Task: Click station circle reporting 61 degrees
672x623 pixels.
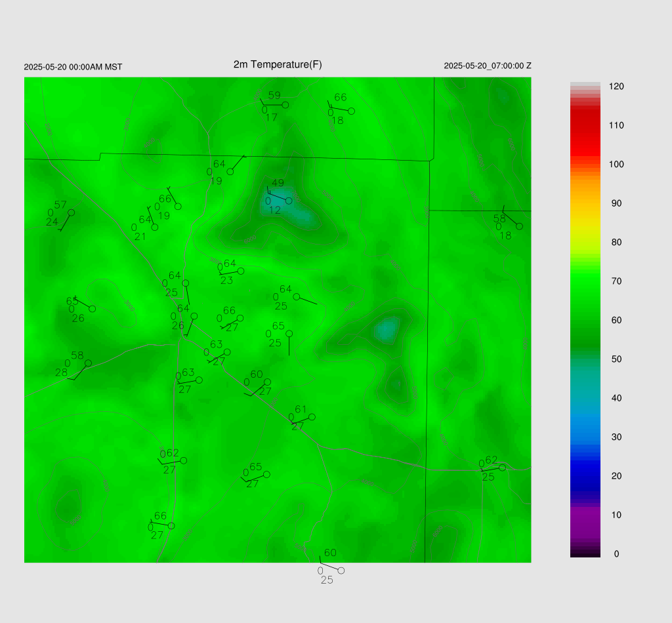Action: [312, 417]
